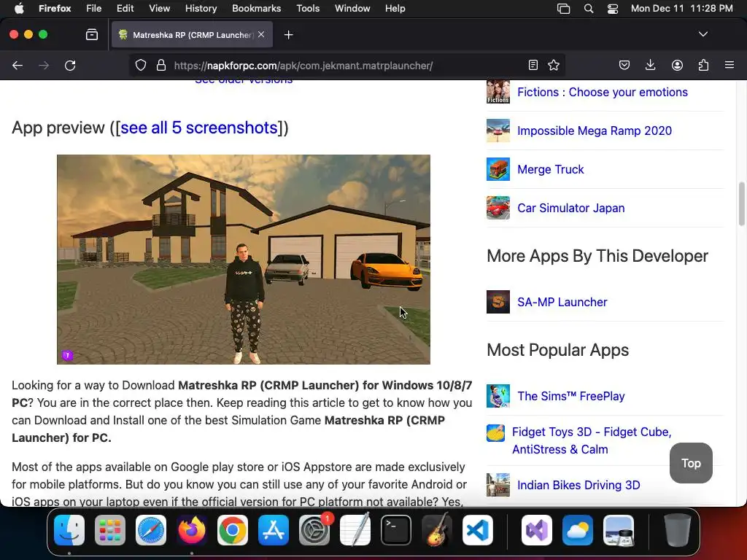Click the Car Simulator Japan app icon
Image resolution: width=747 pixels, height=560 pixels.
point(498,208)
